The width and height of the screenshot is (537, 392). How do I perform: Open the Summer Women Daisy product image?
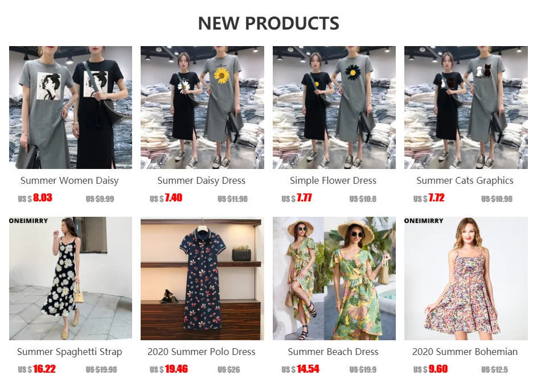click(71, 108)
